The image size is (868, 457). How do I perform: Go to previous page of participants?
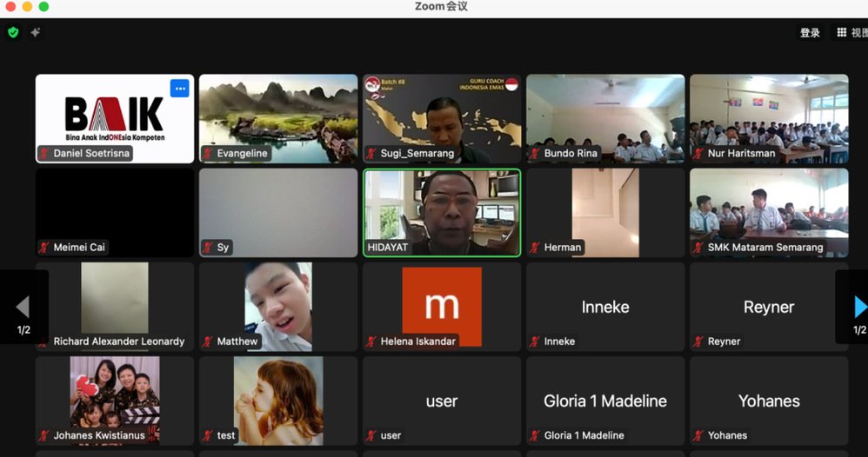pos(23,307)
